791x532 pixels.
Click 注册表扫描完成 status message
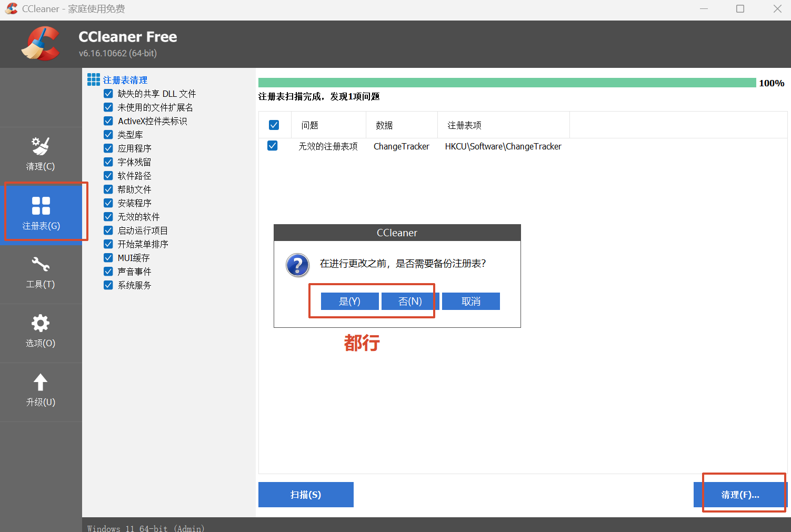click(319, 96)
